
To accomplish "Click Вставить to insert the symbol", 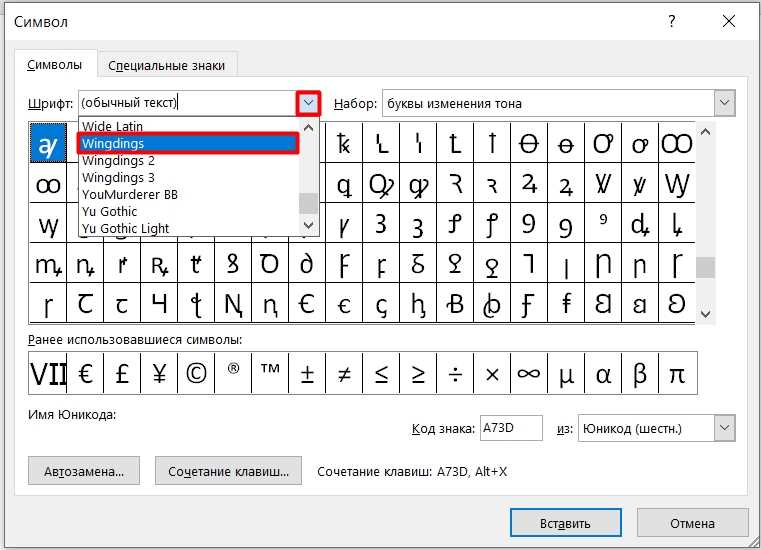I will tap(565, 523).
